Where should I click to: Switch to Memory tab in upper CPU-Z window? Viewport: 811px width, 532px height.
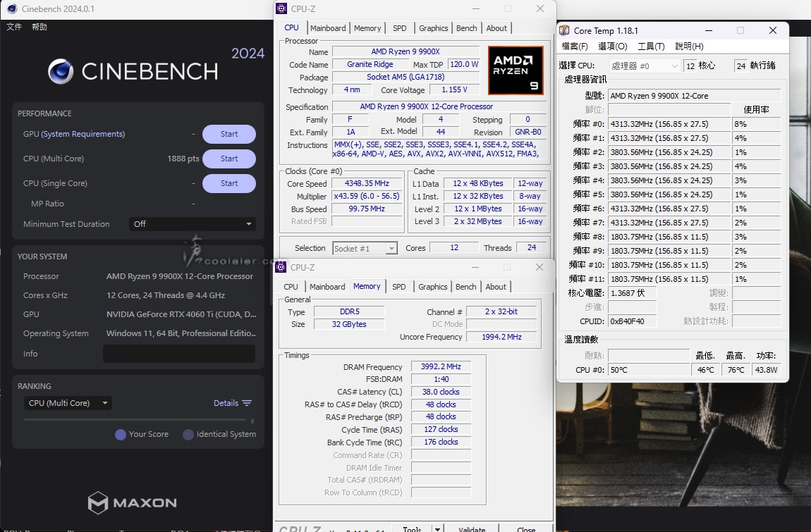pos(367,28)
